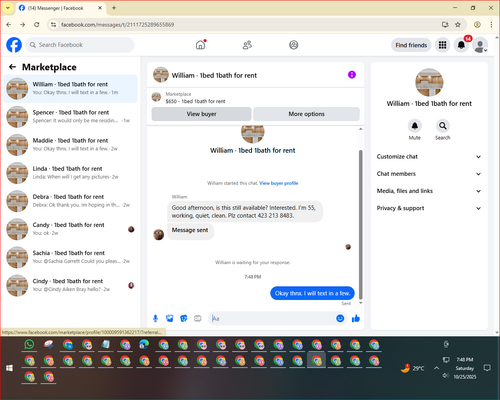Select William's chat in the sidebar list
This screenshot has height=400, width=500.
[x=70, y=88]
